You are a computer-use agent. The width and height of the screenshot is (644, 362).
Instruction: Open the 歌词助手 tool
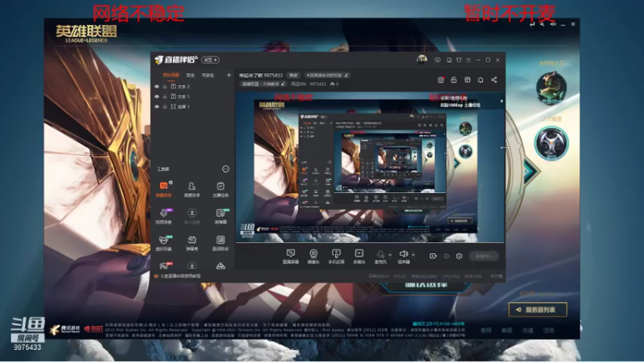click(x=221, y=243)
